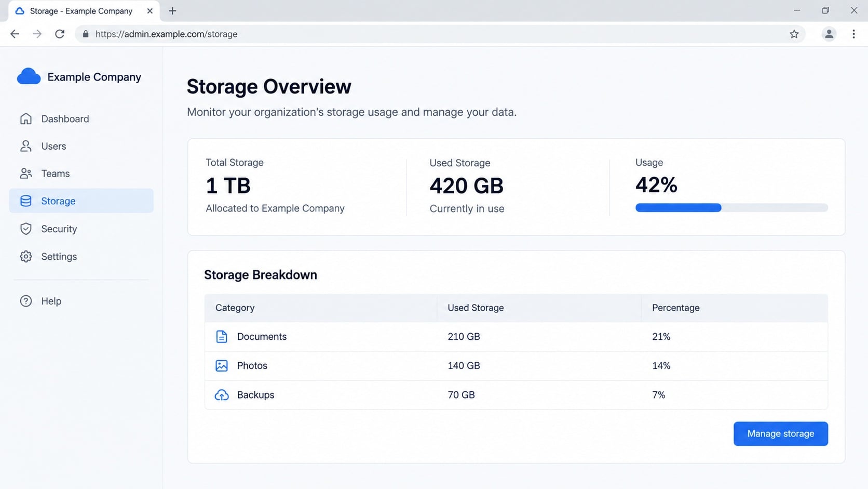Open Settings from the sidebar
The height and width of the screenshot is (489, 868).
click(82, 256)
